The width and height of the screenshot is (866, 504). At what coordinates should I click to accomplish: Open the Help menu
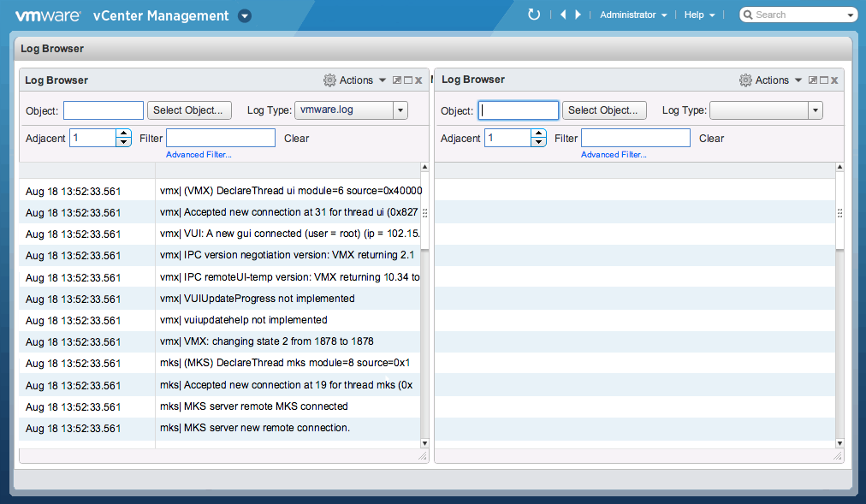click(x=699, y=15)
